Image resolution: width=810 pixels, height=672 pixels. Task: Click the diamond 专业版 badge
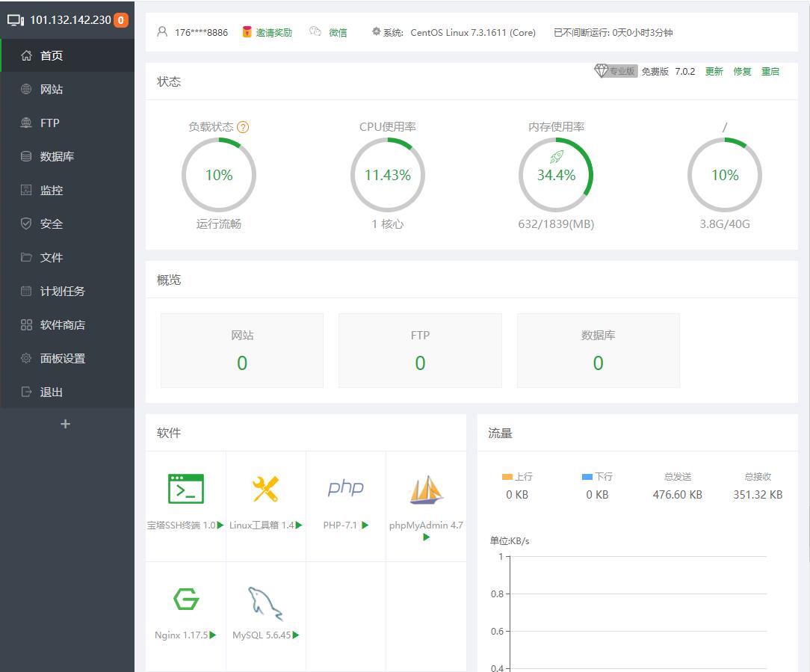coord(616,71)
